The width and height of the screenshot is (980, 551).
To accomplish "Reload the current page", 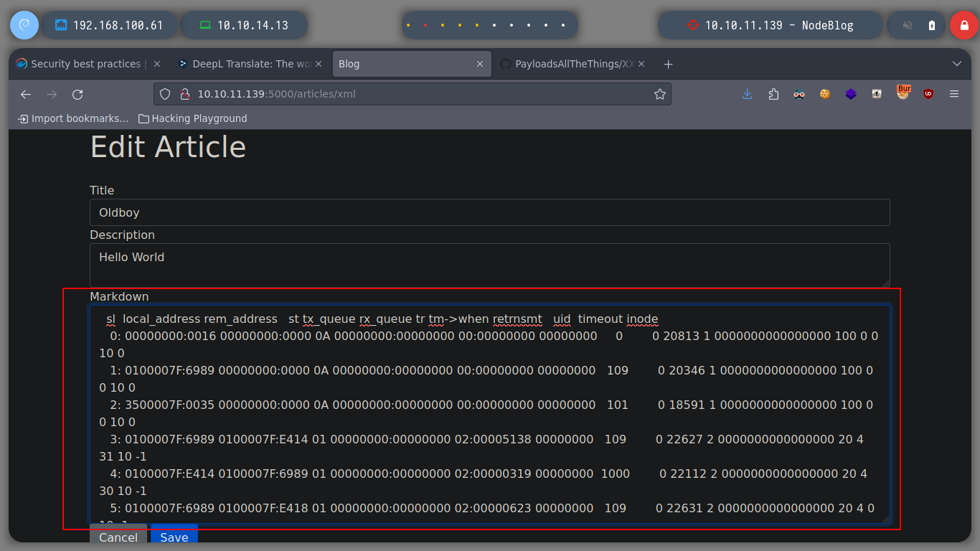I will (77, 94).
